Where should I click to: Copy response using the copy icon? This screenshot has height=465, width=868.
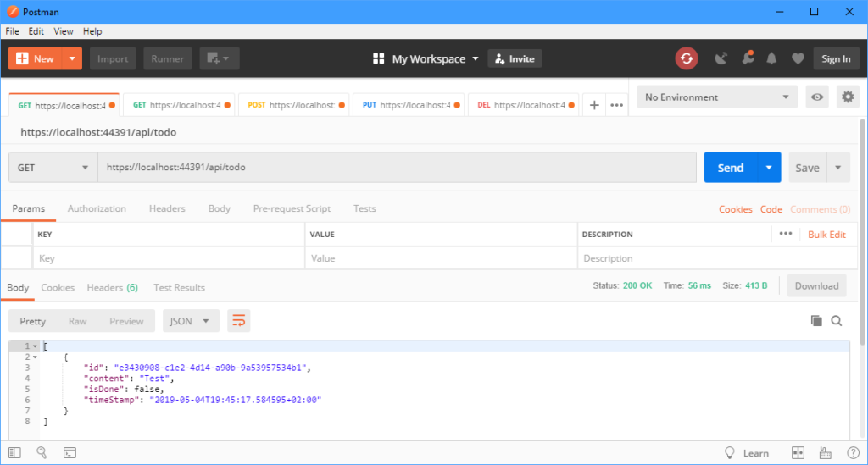click(816, 321)
